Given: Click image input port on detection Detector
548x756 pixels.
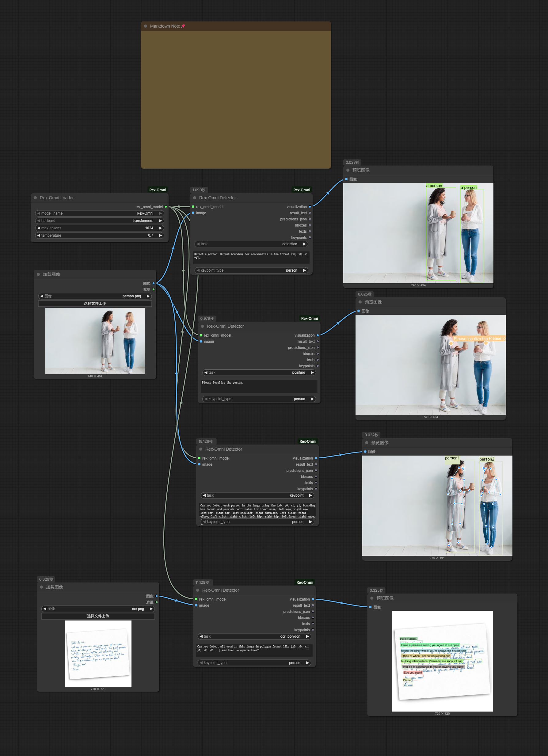Looking at the screenshot, I should tap(193, 213).
